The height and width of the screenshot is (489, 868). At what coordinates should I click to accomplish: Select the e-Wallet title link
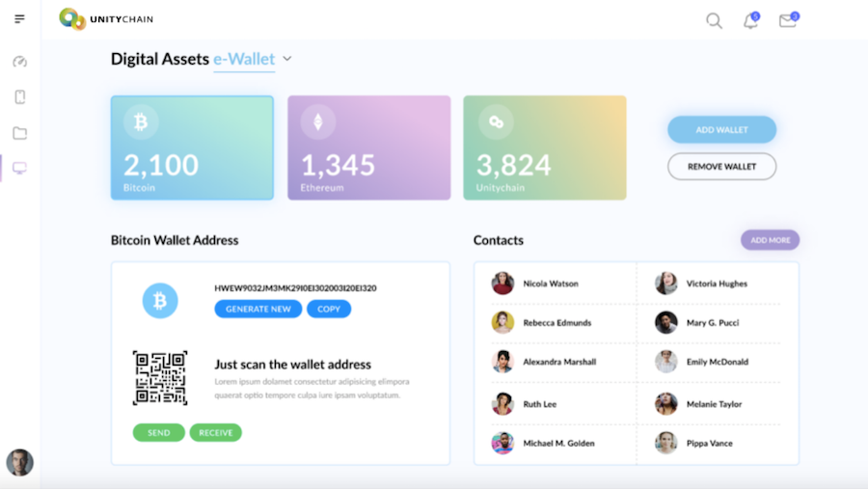tap(244, 59)
